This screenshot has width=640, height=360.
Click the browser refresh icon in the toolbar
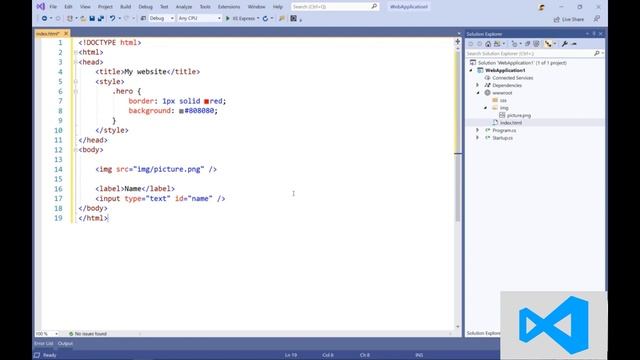[265, 18]
